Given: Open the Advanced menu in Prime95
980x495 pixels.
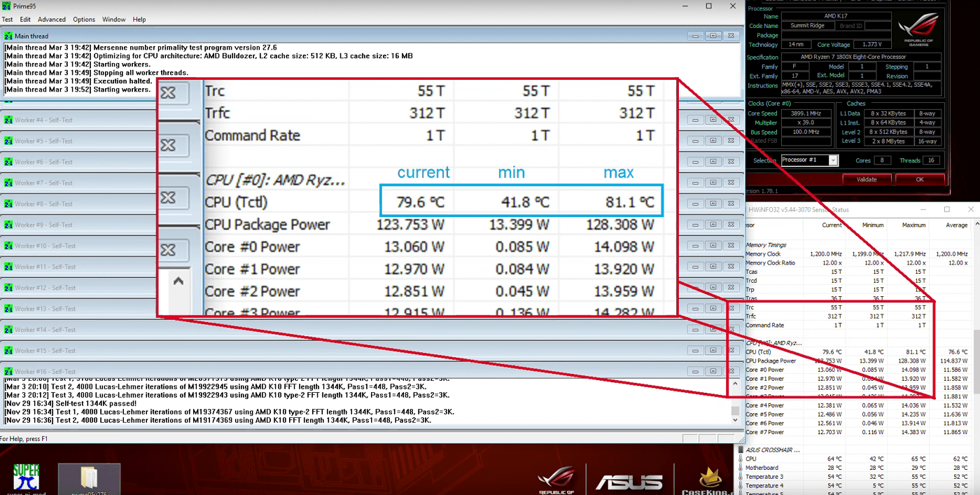Looking at the screenshot, I should point(52,20).
